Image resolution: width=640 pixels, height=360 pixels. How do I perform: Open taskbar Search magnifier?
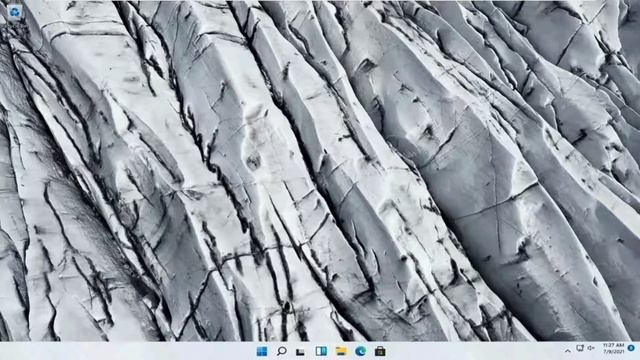pos(281,351)
